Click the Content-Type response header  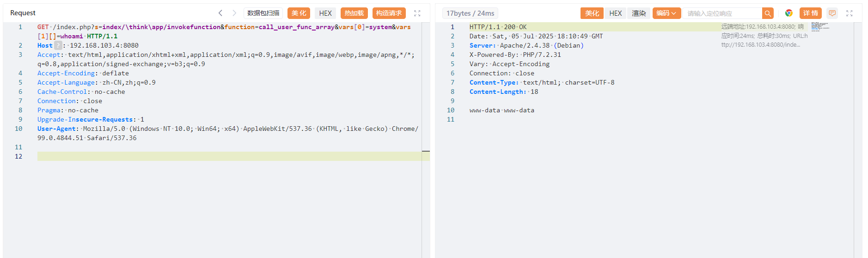542,82
